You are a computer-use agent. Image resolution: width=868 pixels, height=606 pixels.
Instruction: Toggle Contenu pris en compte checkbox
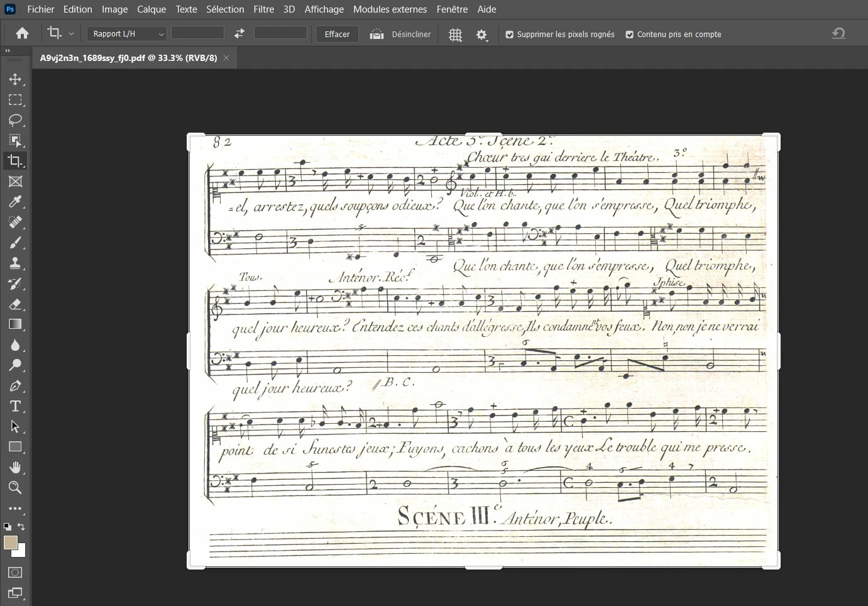click(629, 35)
